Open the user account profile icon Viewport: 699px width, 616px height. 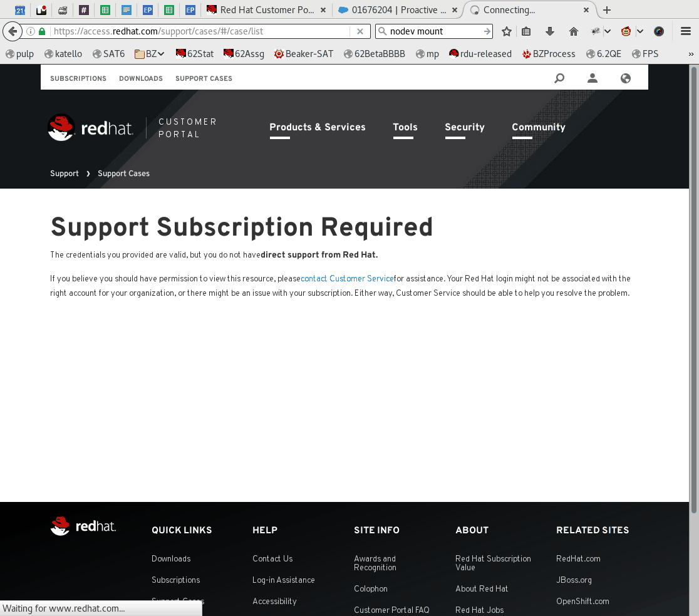point(593,78)
